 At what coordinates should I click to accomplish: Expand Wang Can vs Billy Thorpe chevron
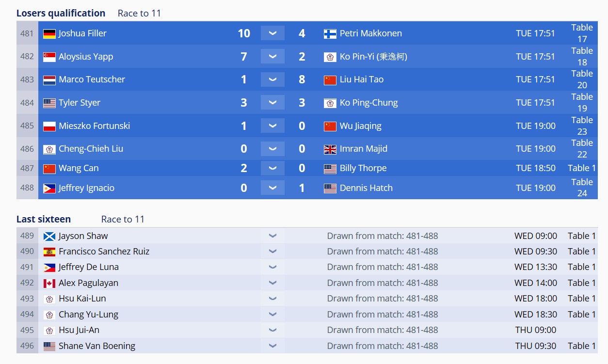[272, 168]
